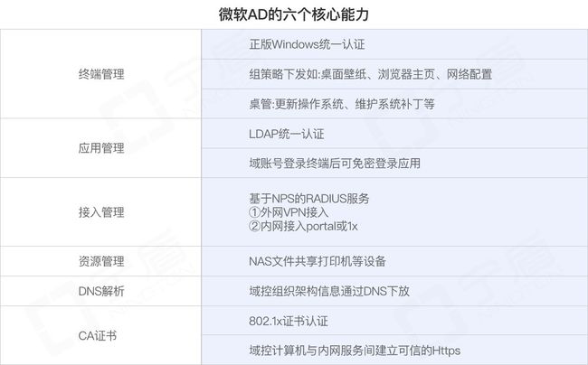The width and height of the screenshot is (588, 365).
Task: Click the circled number ① marker
Action: click(254, 212)
